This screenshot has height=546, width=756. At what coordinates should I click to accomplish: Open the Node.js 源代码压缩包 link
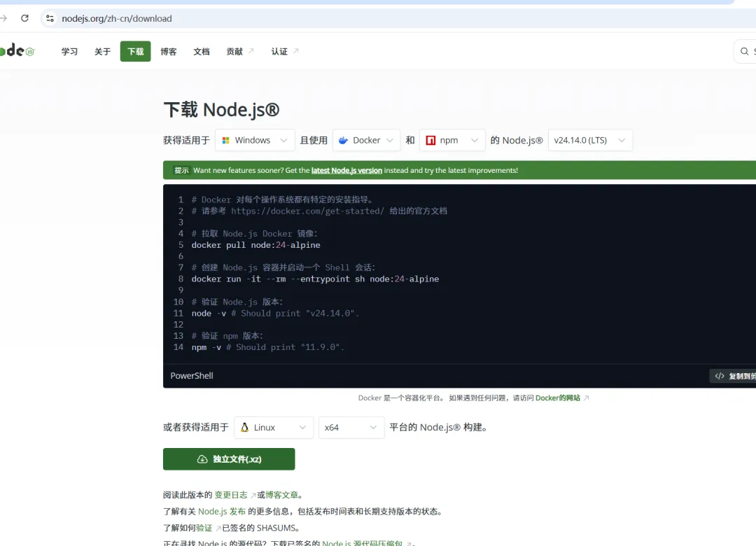click(x=362, y=543)
